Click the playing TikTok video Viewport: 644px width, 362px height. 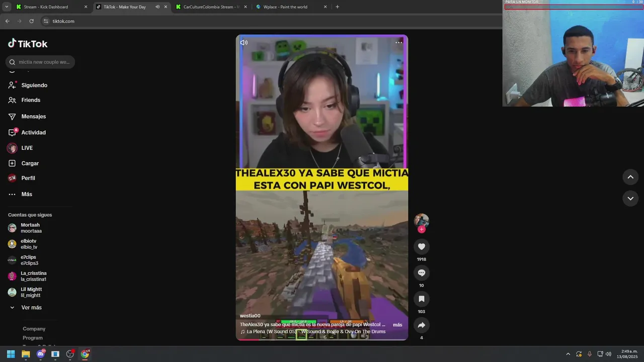(x=322, y=187)
